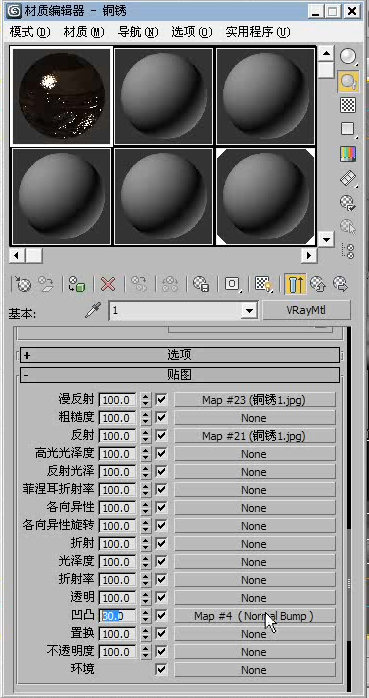The image size is (369, 698).
Task: Open the 导航 menu
Action: pos(138,32)
